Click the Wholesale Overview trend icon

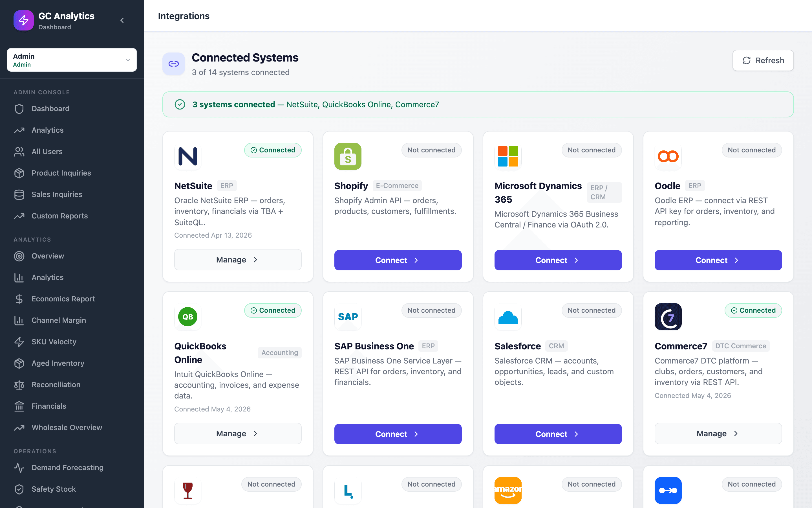[x=19, y=428]
